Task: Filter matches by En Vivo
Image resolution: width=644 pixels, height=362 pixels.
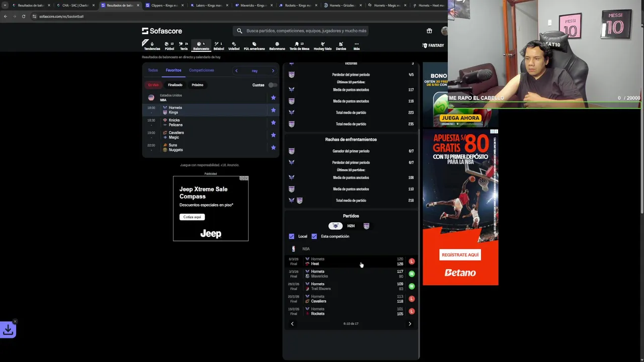Action: click(153, 85)
